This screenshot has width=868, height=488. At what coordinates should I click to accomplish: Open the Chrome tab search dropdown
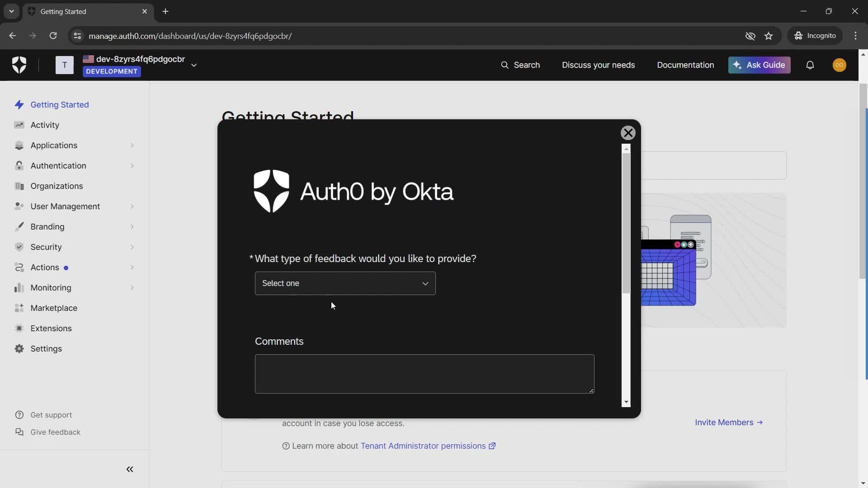(11, 11)
